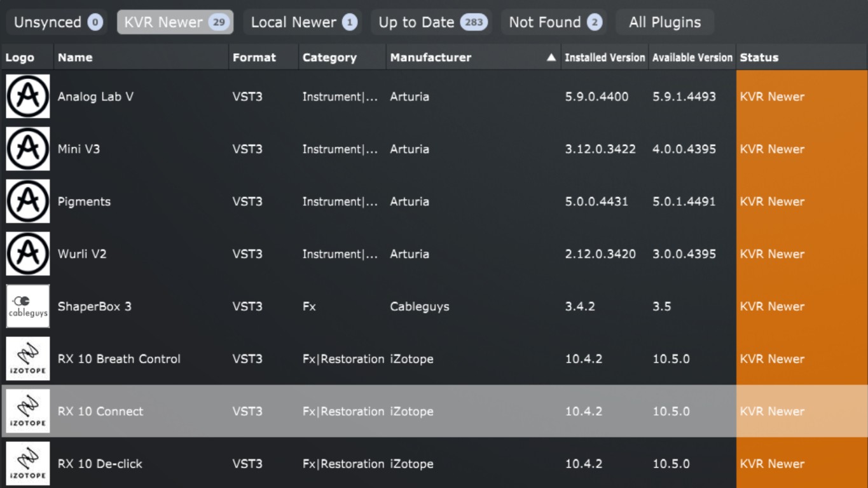
Task: Click KVR Newer status for Wurli V2
Action: [772, 254]
